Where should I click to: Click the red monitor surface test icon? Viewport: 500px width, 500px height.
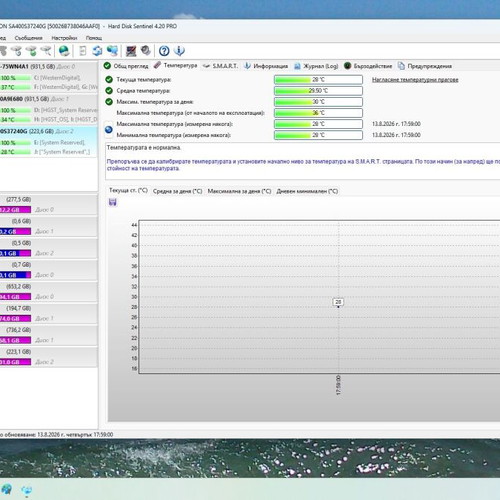point(131,51)
